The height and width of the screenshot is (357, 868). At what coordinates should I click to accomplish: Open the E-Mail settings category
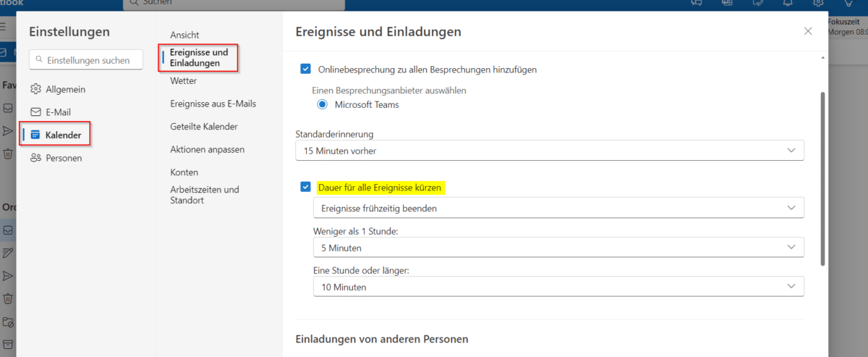click(x=59, y=112)
